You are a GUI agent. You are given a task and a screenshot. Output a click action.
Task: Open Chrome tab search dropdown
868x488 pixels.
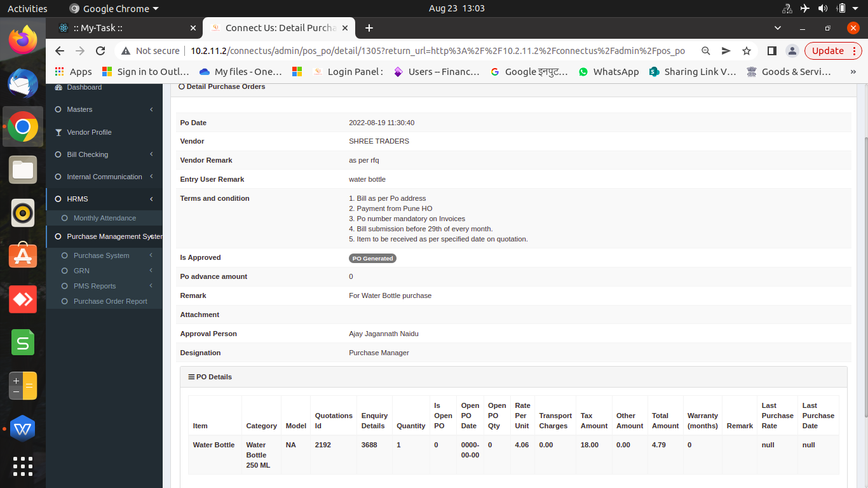[778, 28]
